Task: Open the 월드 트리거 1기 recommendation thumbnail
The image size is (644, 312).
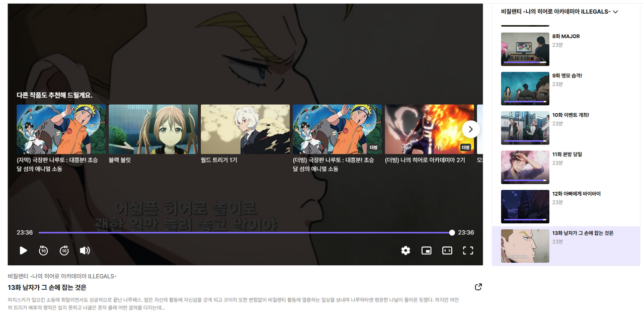Action: (x=246, y=129)
